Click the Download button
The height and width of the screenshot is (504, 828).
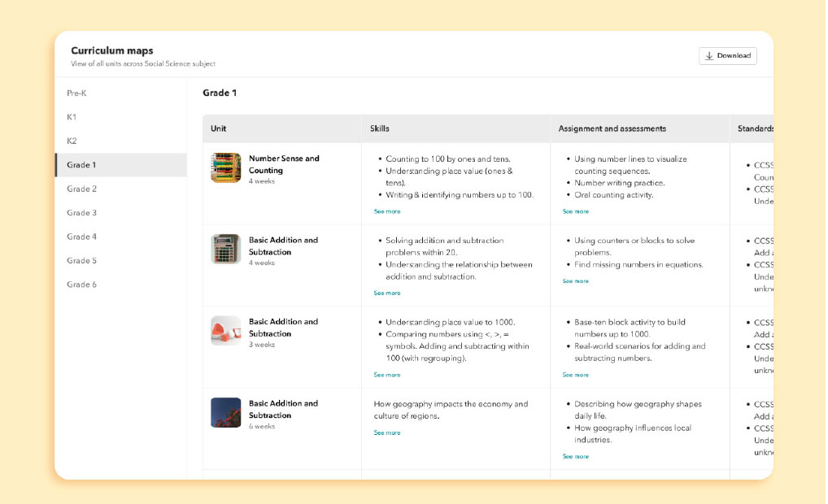point(727,56)
